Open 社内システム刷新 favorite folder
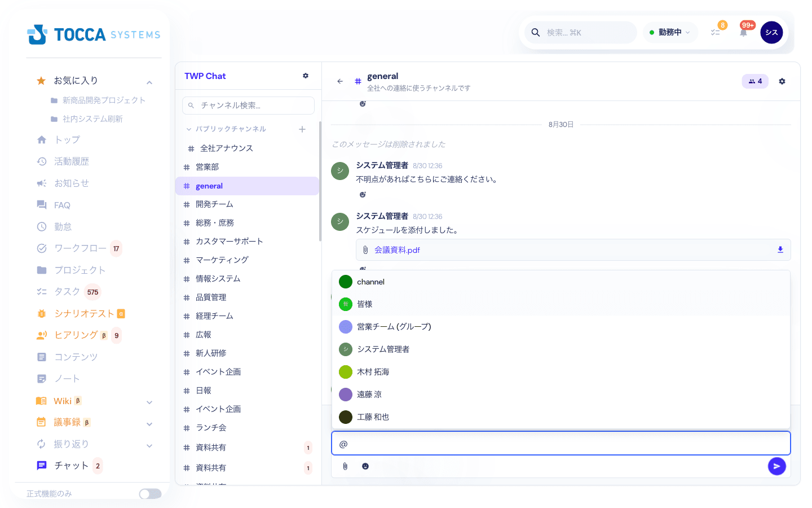The height and width of the screenshot is (508, 812). click(x=86, y=119)
